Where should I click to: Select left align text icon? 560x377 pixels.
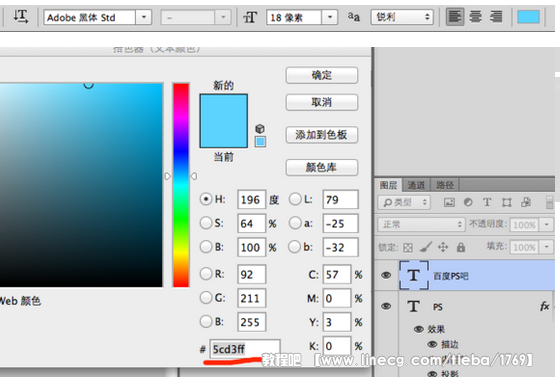click(455, 17)
